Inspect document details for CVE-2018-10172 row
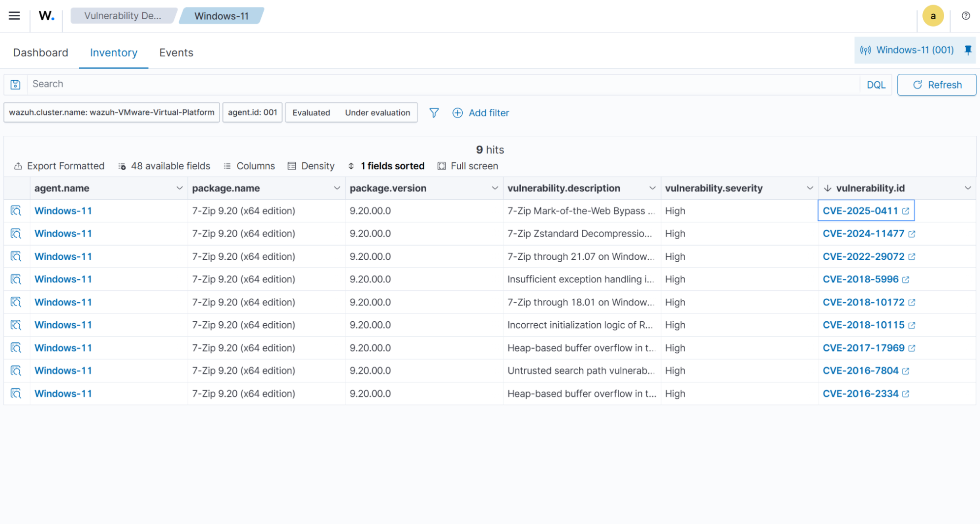980x524 pixels. pos(16,302)
